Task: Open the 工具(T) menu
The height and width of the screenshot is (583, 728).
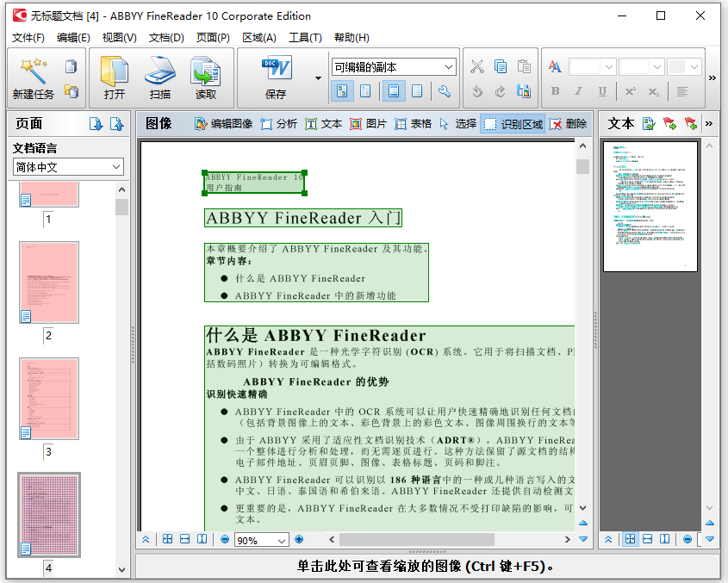Action: pyautogui.click(x=305, y=37)
